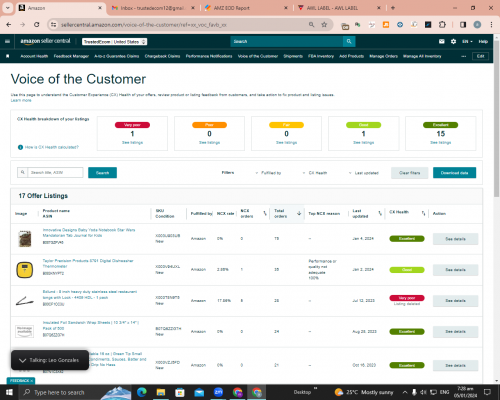Collapse the Talking: Leo Gonzales overlay chevron
The image size is (500, 400).
22,360
